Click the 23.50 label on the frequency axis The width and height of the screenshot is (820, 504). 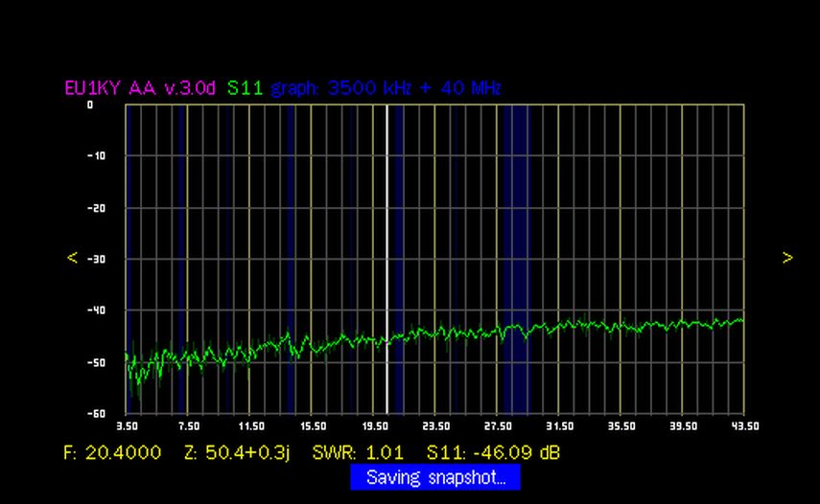(x=435, y=425)
